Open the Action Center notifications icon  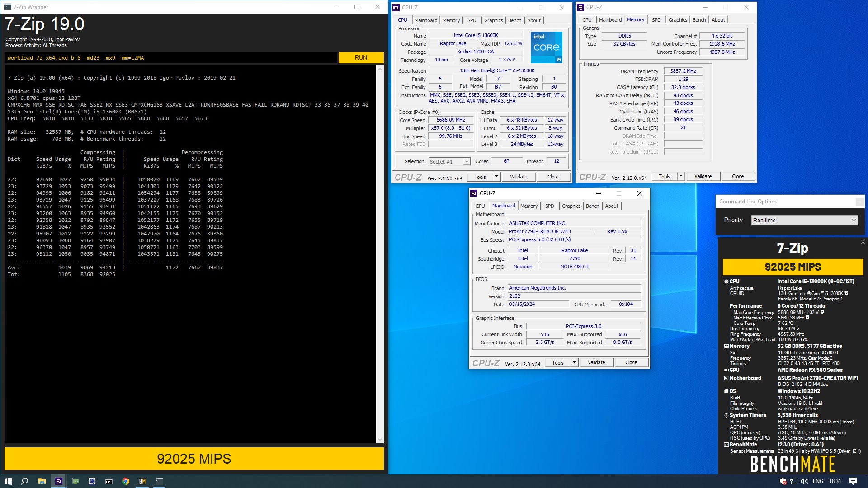(853, 481)
